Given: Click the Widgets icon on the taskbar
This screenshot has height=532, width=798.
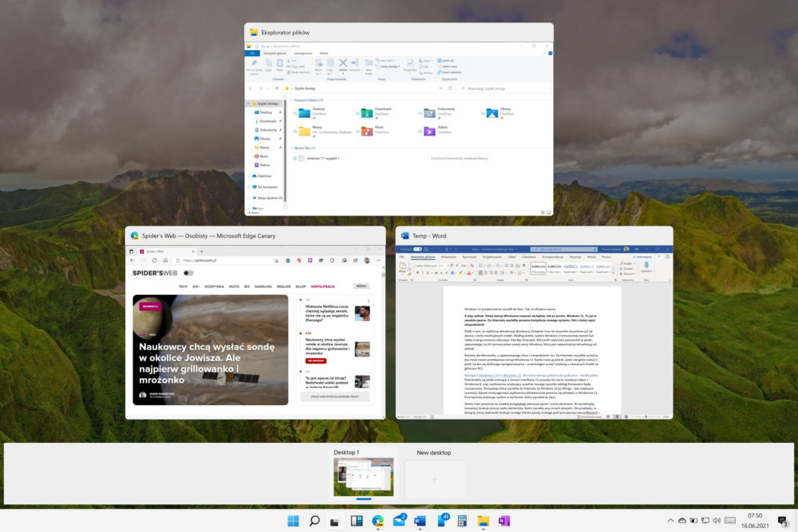Looking at the screenshot, I should click(357, 521).
